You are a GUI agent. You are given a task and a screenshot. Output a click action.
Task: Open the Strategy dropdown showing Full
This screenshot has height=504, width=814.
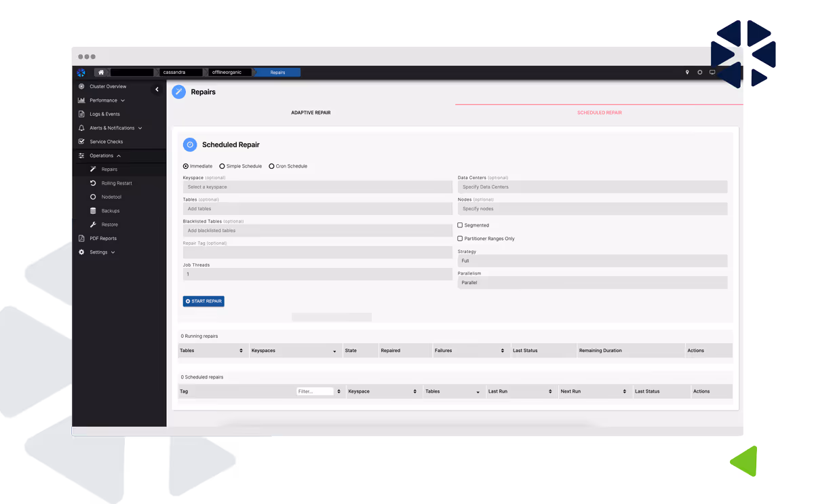point(592,260)
